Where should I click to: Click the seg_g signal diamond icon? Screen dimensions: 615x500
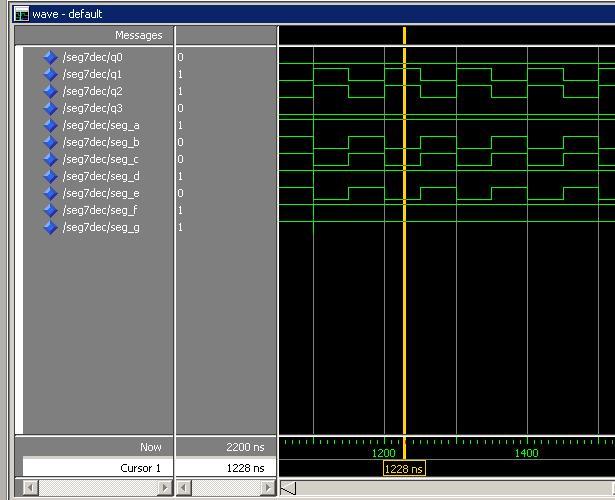[x=50, y=227]
